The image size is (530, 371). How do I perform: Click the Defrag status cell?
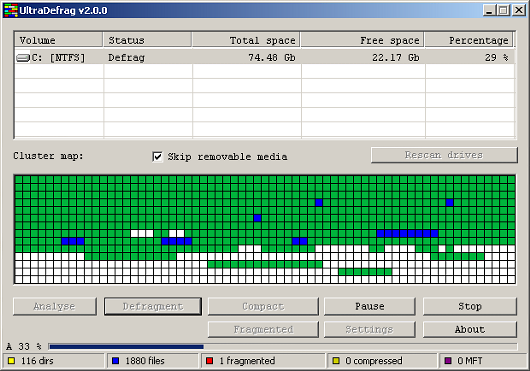[126, 58]
